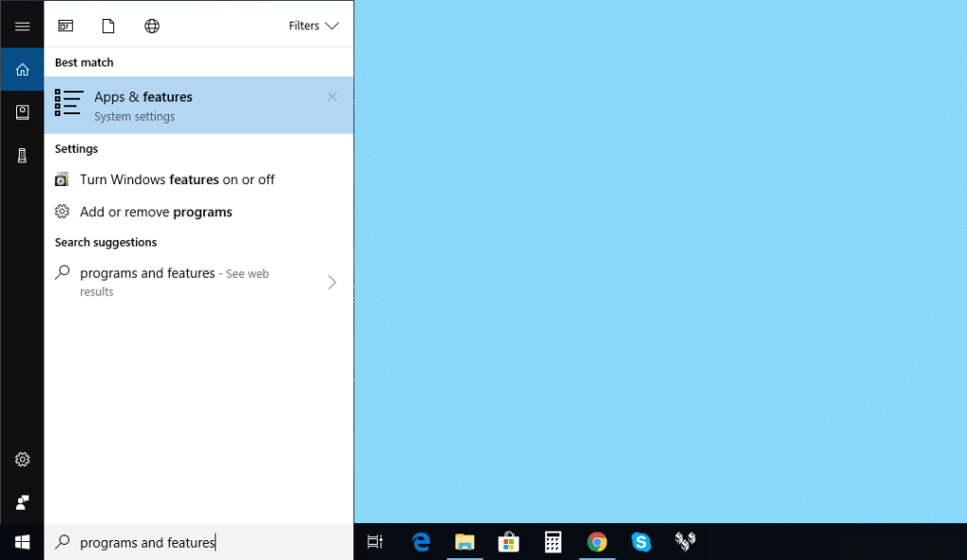Open Task View from the taskbar
The image size is (967, 560).
[375, 542]
